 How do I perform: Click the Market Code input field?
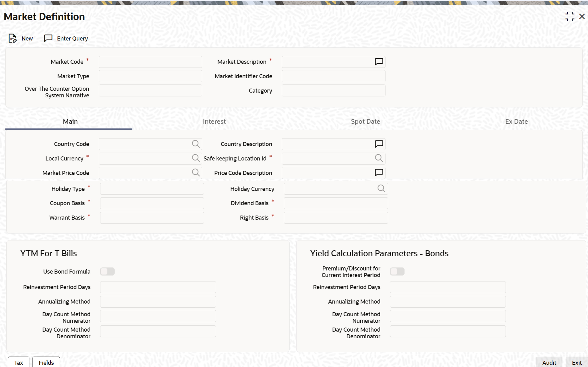(150, 62)
